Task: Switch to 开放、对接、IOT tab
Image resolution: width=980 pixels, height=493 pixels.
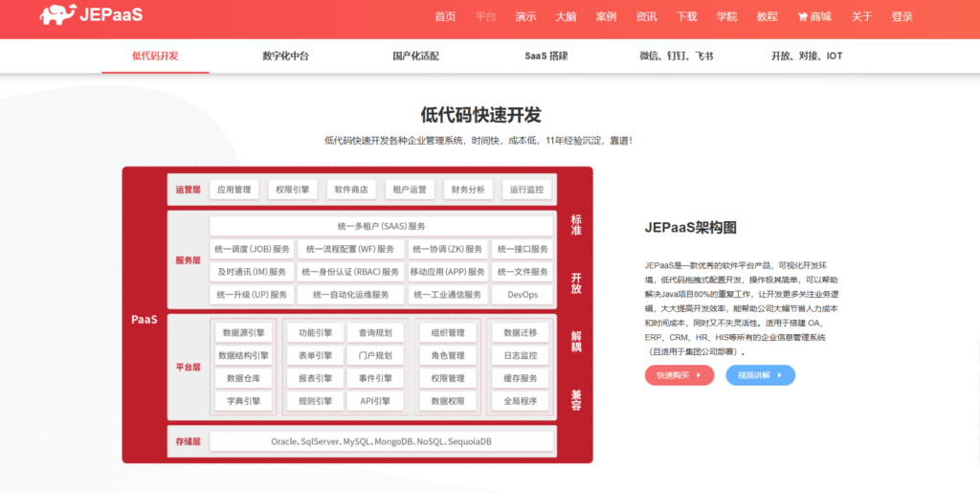Action: 807,56
